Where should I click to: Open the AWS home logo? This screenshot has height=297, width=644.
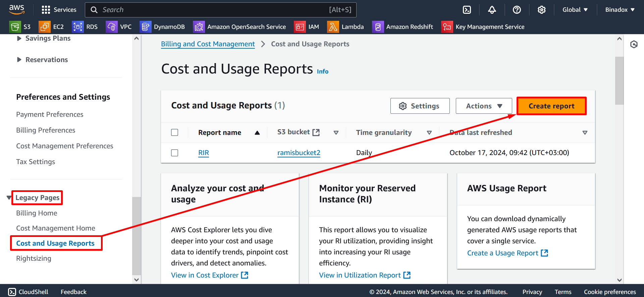tap(17, 9)
